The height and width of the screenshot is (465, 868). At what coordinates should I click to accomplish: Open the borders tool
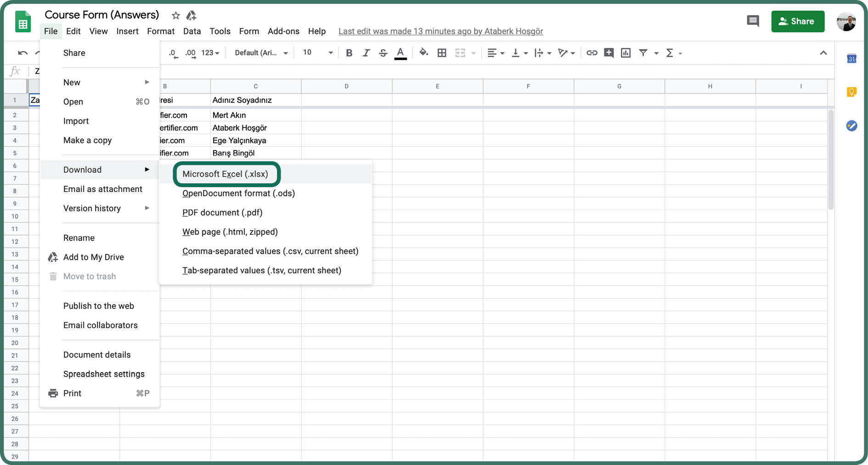point(442,53)
